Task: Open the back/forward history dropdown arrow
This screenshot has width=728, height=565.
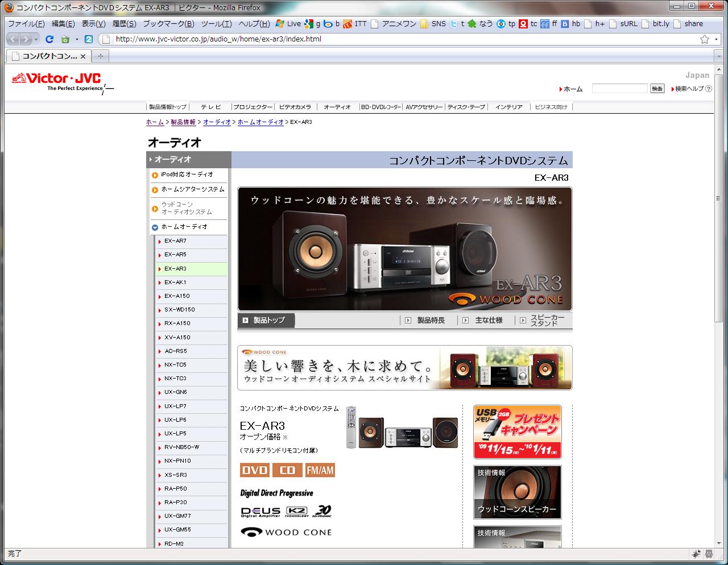Action: (36, 39)
